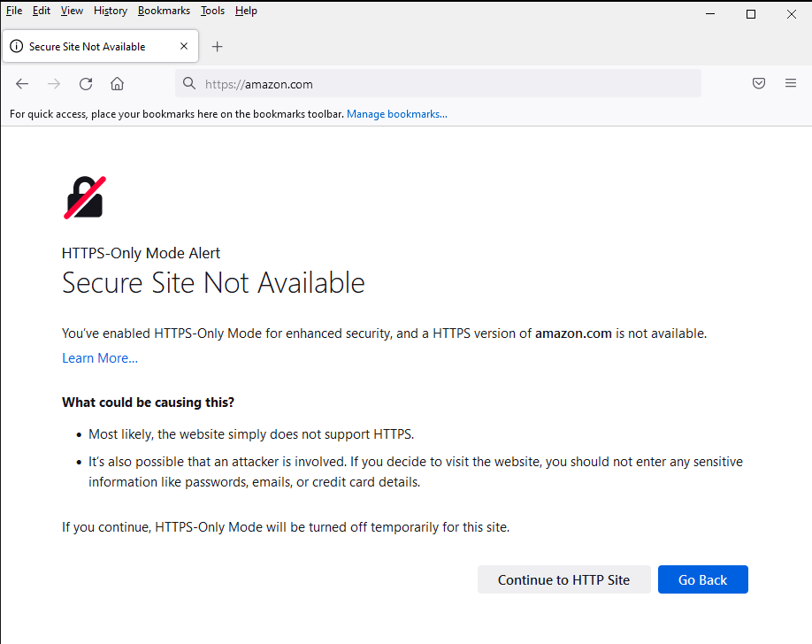Click the back arrow navigation icon
The image size is (812, 644).
coord(22,83)
